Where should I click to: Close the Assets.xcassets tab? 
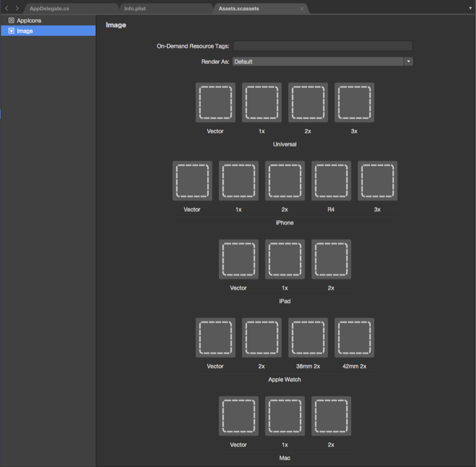303,9
